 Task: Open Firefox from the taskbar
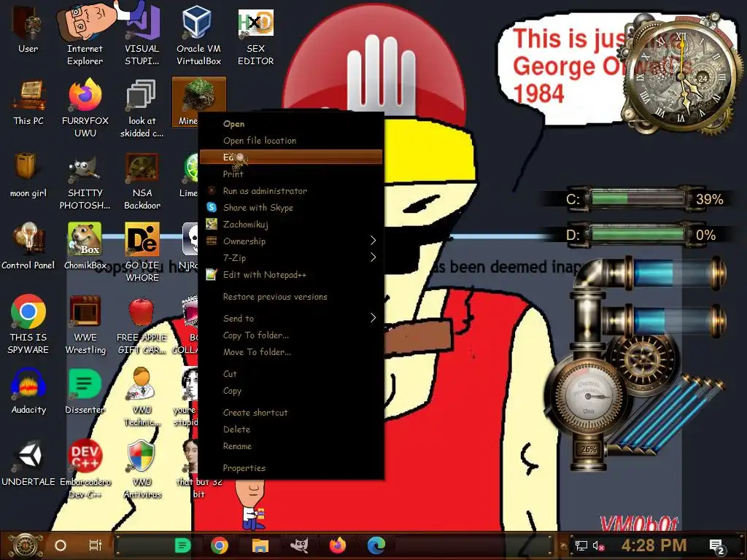(x=337, y=545)
